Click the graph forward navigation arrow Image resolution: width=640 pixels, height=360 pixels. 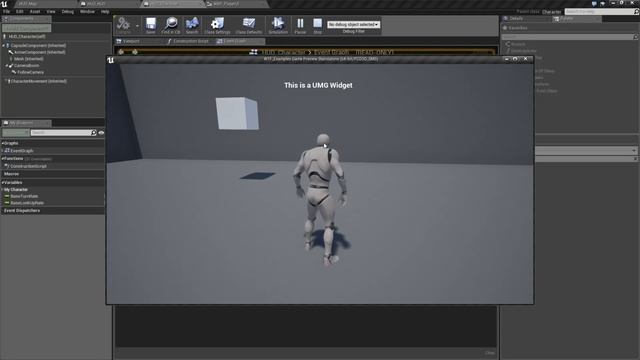(135, 52)
